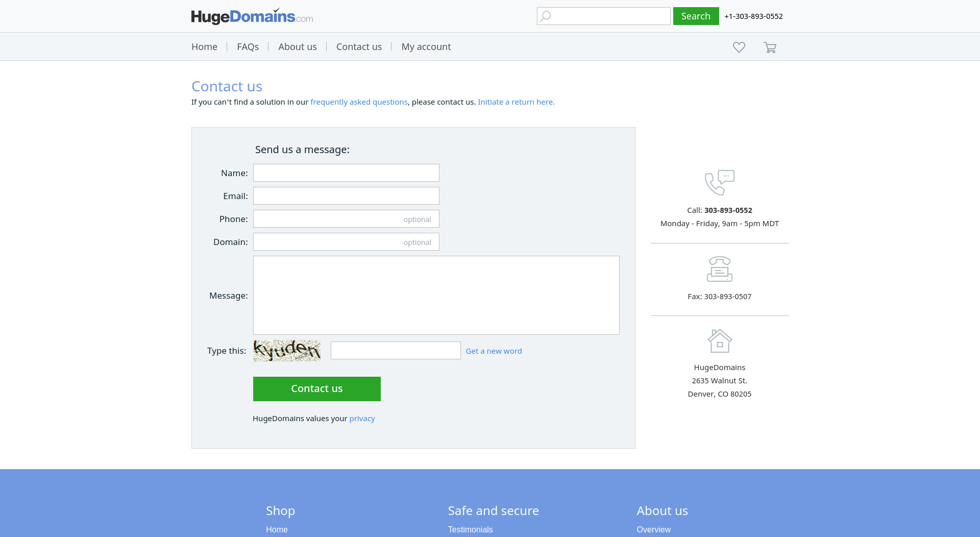This screenshot has height=537, width=980.
Task: Click Get a new word link
Action: point(494,351)
